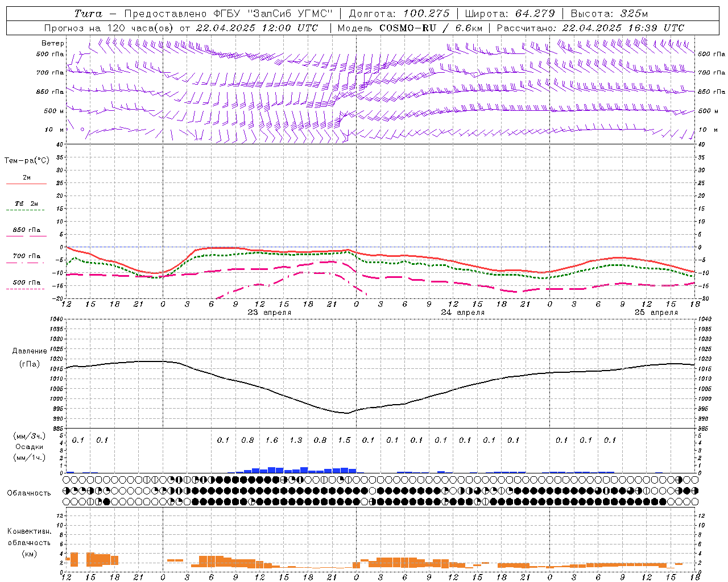Click the "985" pressure axis label on left
Image resolution: width=728 pixels, height=582 pixels.
[x=59, y=429]
